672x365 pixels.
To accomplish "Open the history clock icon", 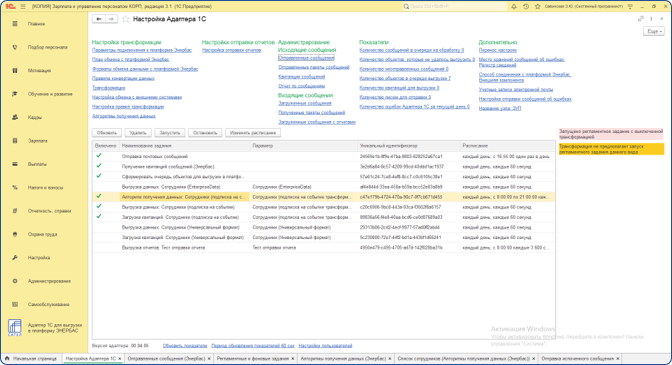I will [x=526, y=6].
